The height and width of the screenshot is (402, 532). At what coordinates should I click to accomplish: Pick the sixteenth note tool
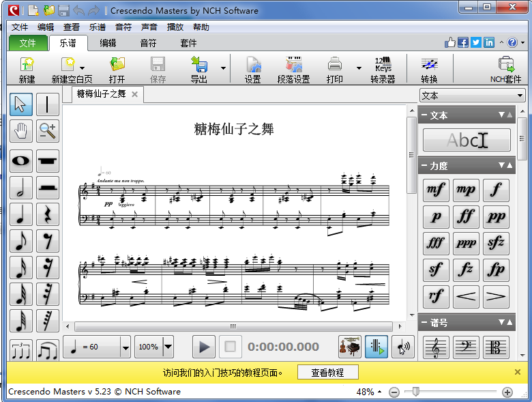click(x=21, y=268)
